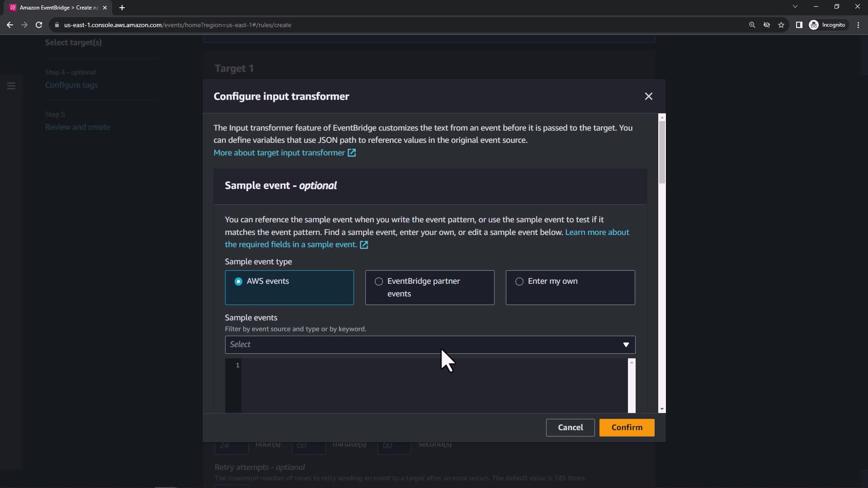Expand the Chrome tab search chevron

(x=795, y=7)
